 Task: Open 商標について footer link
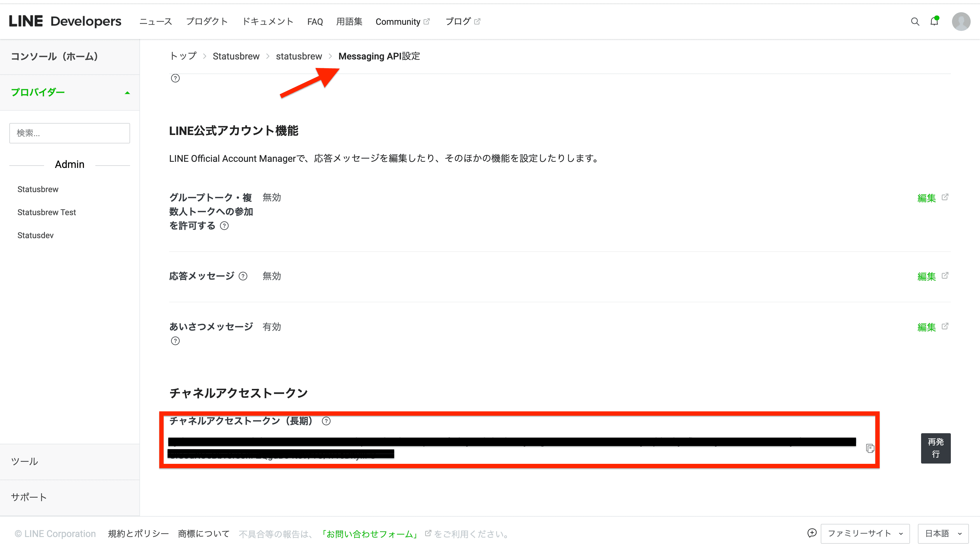coord(204,534)
